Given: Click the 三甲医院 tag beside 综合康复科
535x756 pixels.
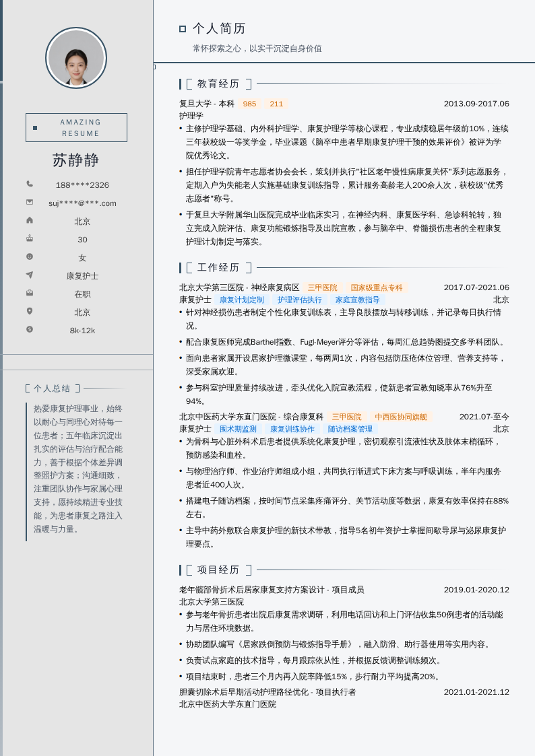Looking at the screenshot, I should point(346,417).
